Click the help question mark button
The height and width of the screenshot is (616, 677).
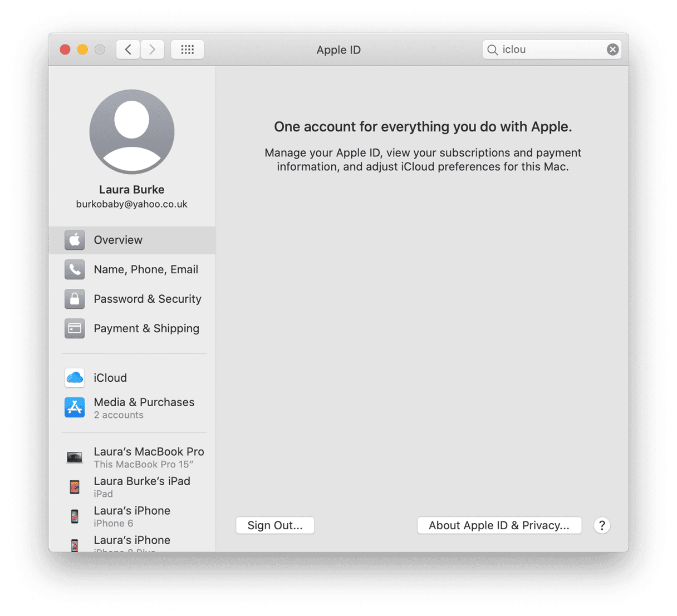tap(602, 525)
